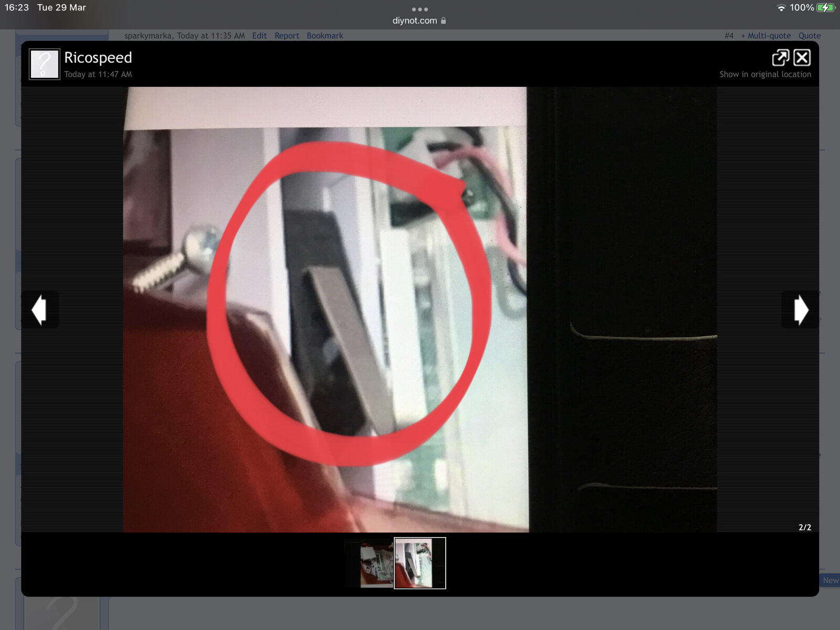Close the lightbox image viewer

[x=802, y=57]
